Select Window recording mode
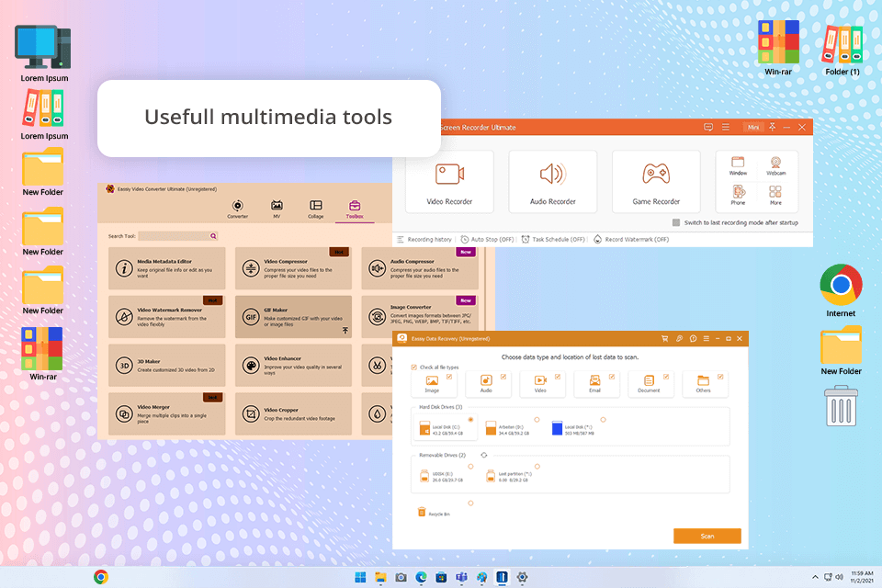Image resolution: width=882 pixels, height=588 pixels. (738, 166)
